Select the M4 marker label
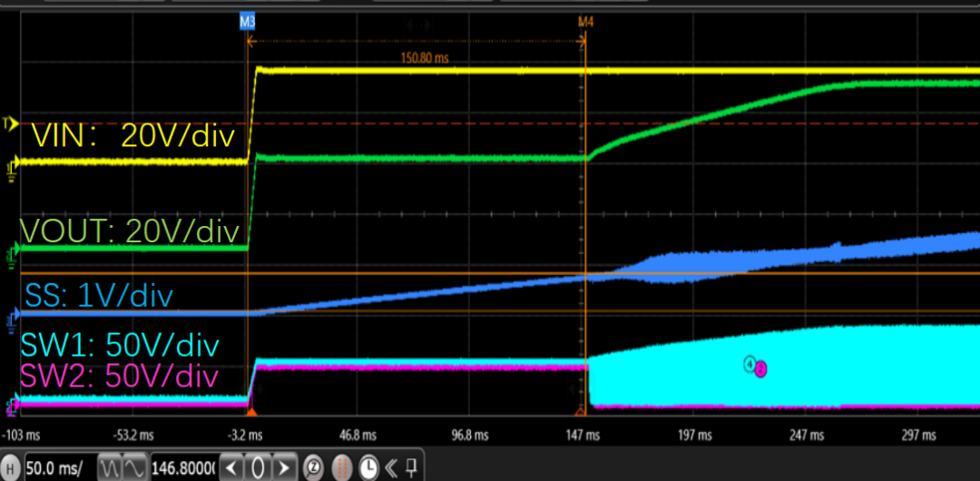 coord(585,20)
